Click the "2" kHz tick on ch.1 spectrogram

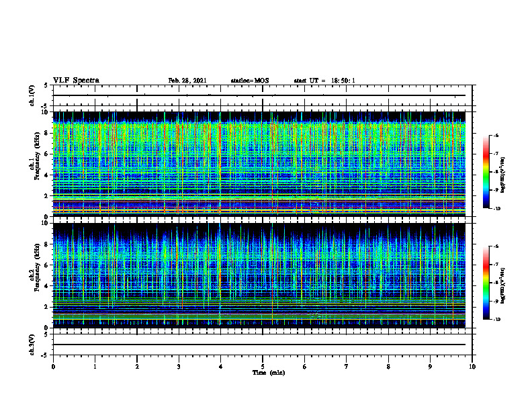click(x=47, y=196)
